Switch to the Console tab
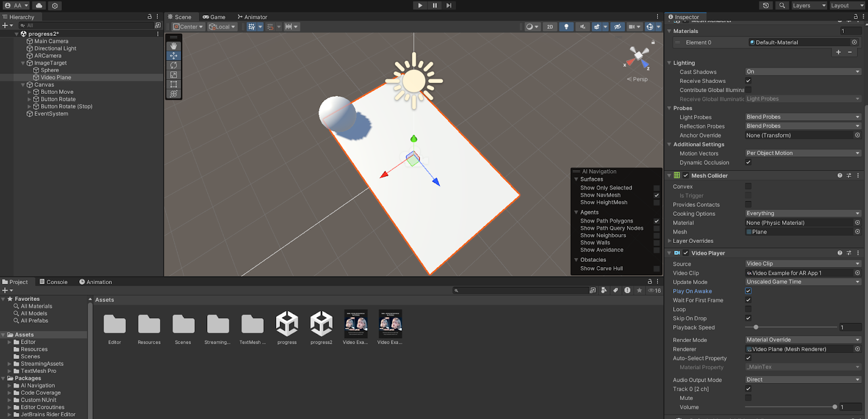 tap(53, 282)
